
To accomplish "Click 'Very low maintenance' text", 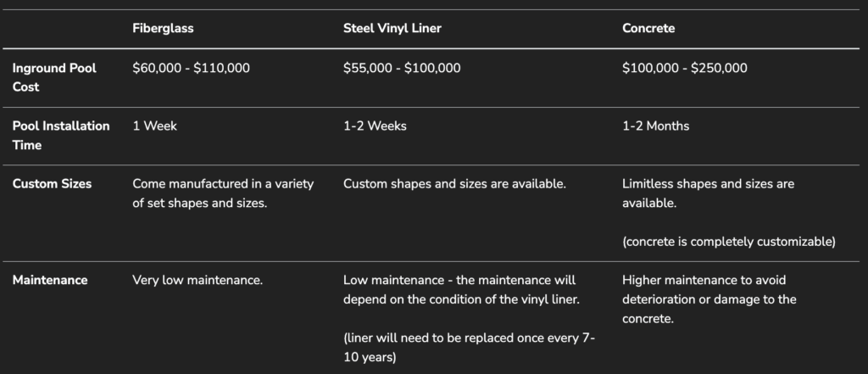I will click(x=198, y=280).
